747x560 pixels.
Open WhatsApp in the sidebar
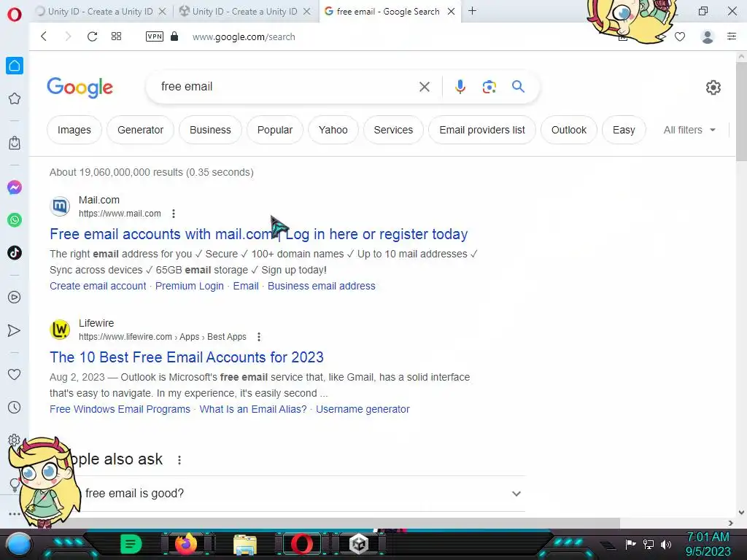pyautogui.click(x=15, y=220)
